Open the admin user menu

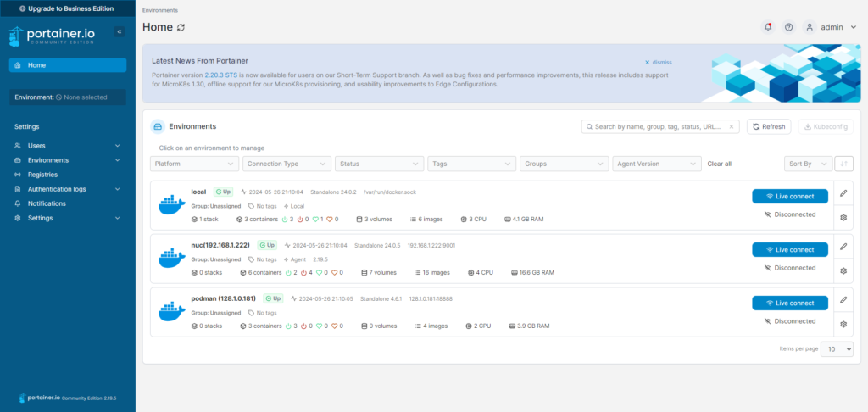point(831,26)
